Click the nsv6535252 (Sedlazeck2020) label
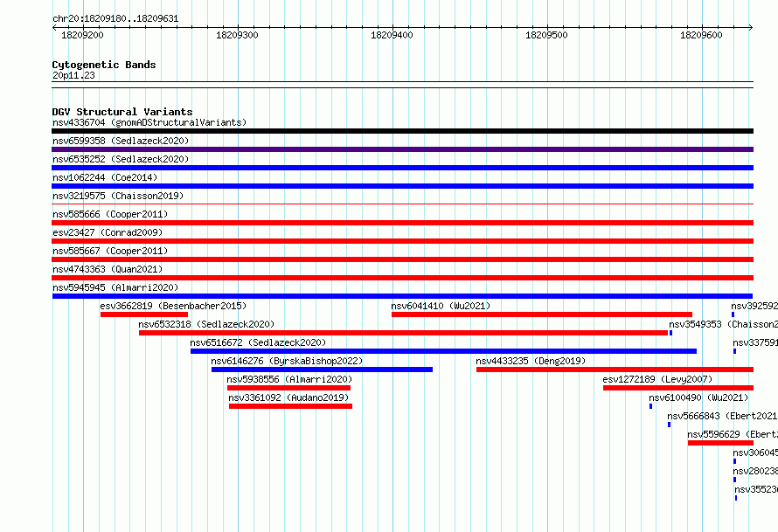The width and height of the screenshot is (778, 532). pyautogui.click(x=121, y=159)
